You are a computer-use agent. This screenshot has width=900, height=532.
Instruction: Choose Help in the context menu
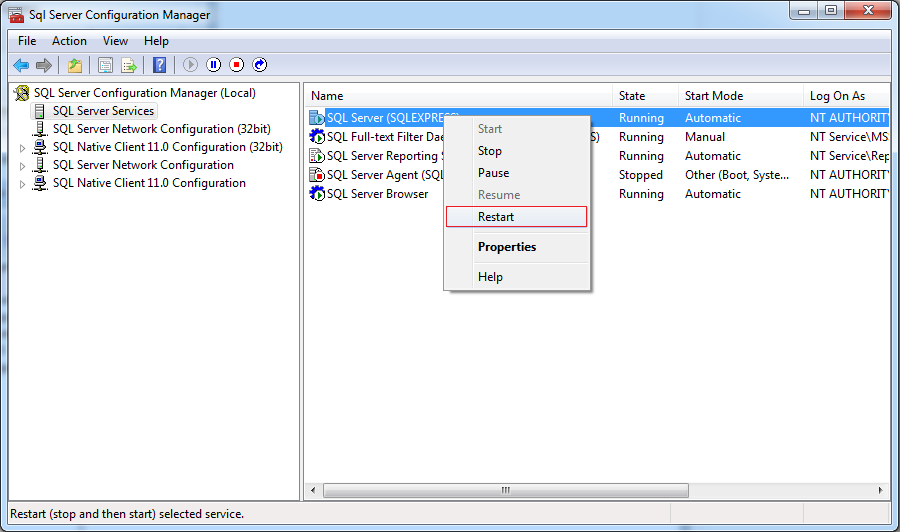(517, 277)
